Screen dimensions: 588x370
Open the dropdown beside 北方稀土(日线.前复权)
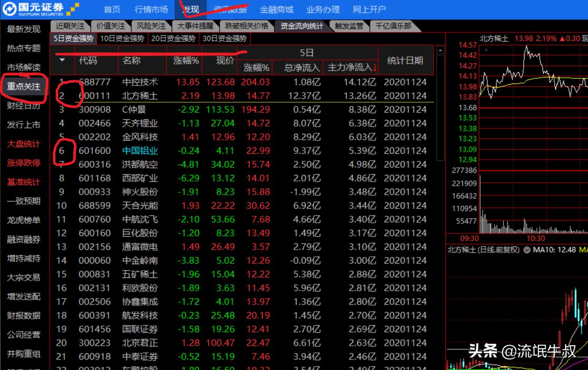coord(526,250)
